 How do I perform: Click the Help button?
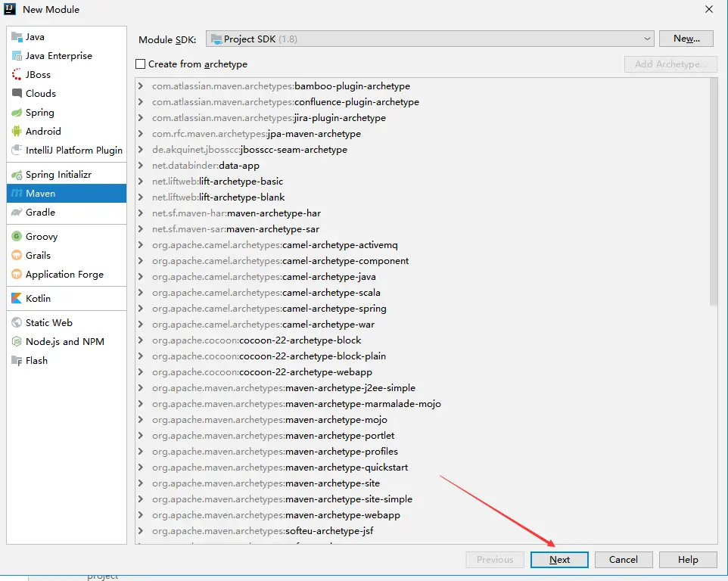pos(688,560)
